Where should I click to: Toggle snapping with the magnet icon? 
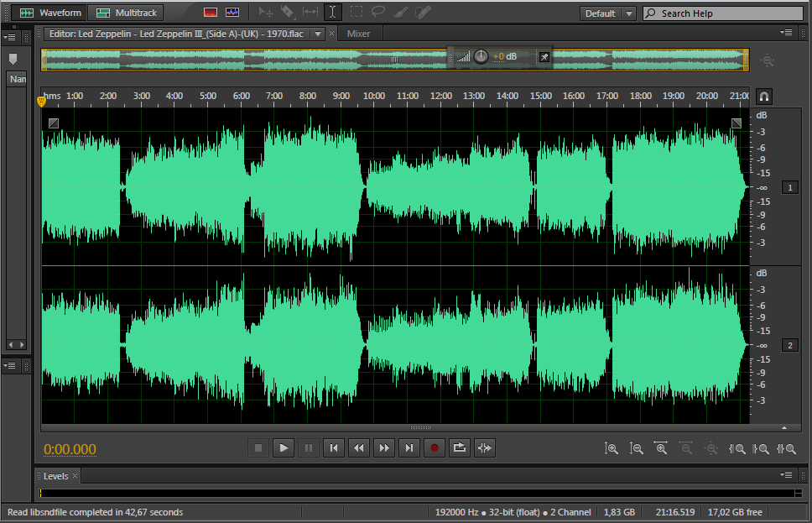764,97
